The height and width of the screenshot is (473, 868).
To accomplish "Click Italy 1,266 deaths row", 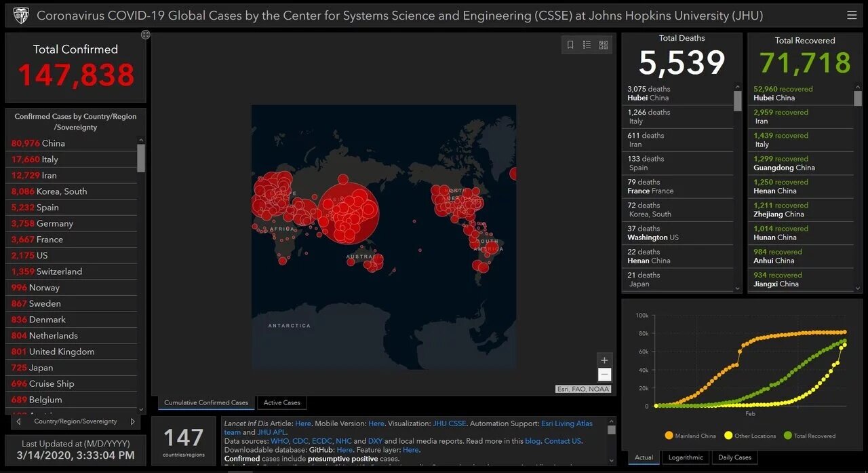I will pyautogui.click(x=677, y=117).
